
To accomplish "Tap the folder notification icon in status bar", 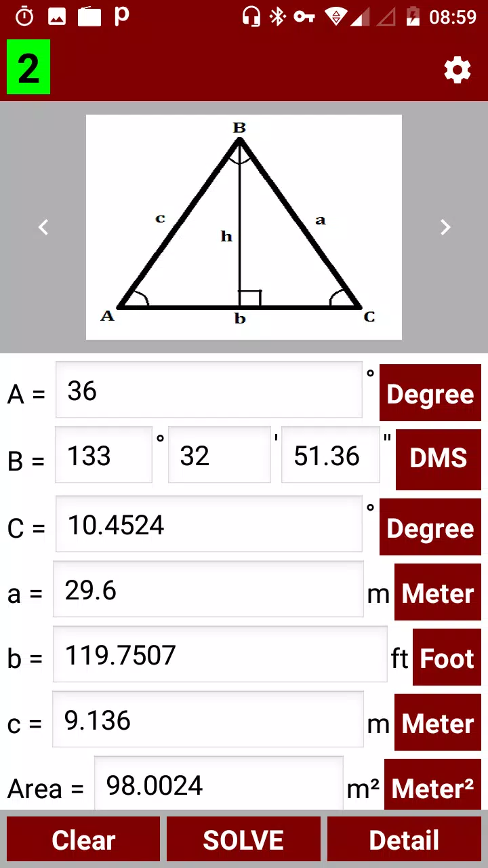I will point(89,17).
